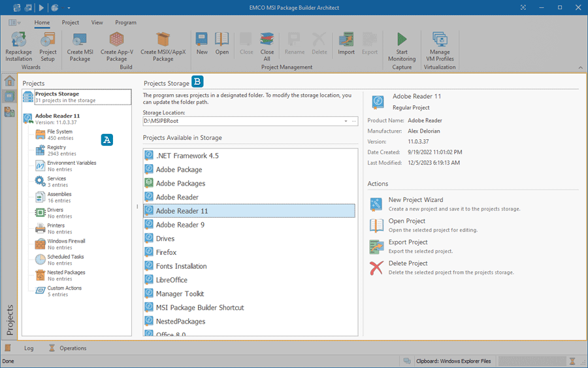Select Adobe Reader 11 in storage list
The image size is (588, 368).
tap(249, 211)
